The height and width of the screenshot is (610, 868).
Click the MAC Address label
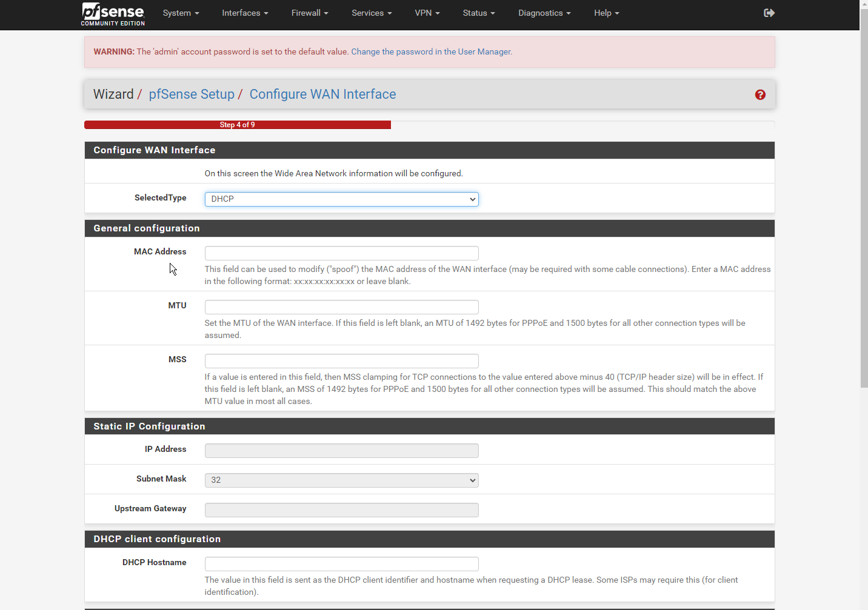coord(160,251)
